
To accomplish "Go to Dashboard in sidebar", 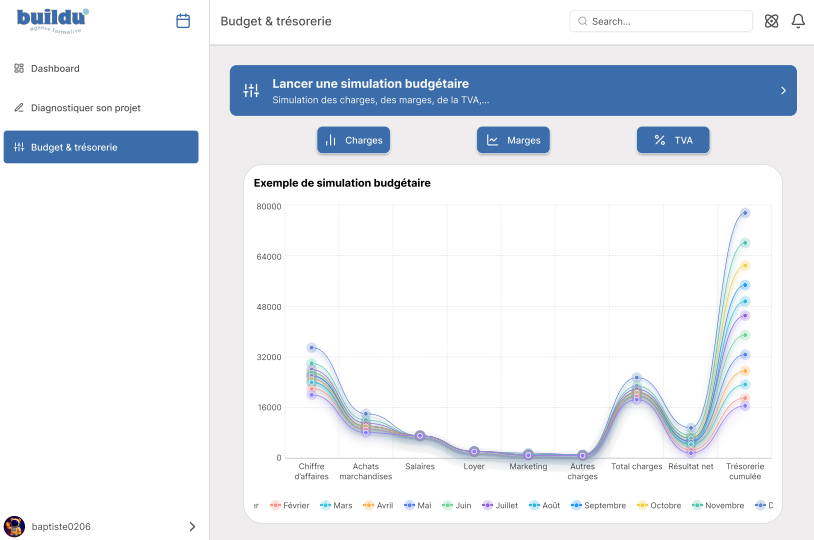I will tap(55, 69).
